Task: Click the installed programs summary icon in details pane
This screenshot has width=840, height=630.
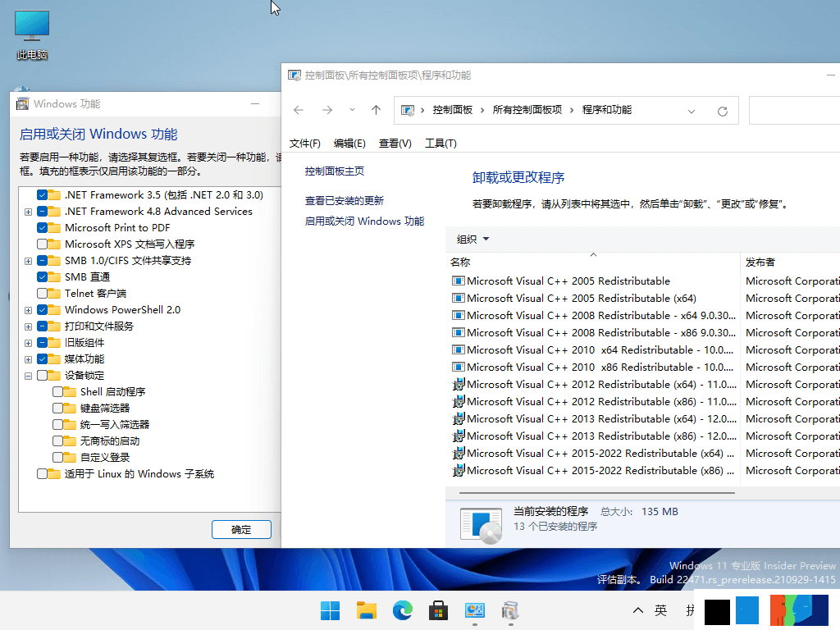Action: coord(481,524)
